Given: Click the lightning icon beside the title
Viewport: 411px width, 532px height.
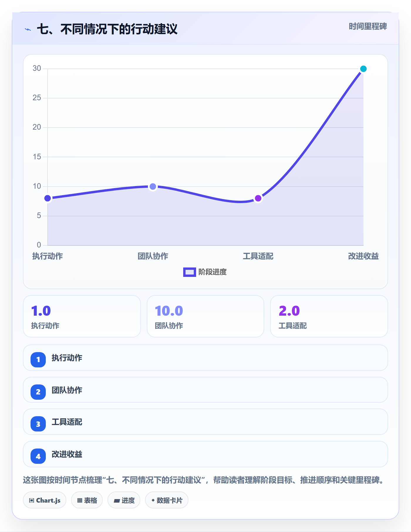Looking at the screenshot, I should pos(28,29).
